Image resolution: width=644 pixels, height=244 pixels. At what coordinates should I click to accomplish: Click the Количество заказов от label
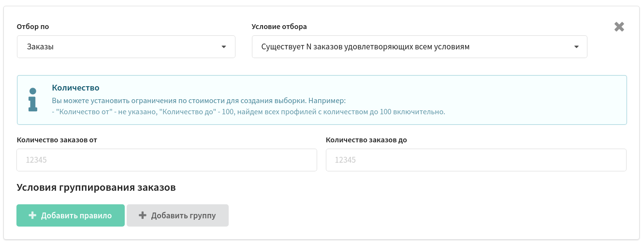tap(58, 140)
